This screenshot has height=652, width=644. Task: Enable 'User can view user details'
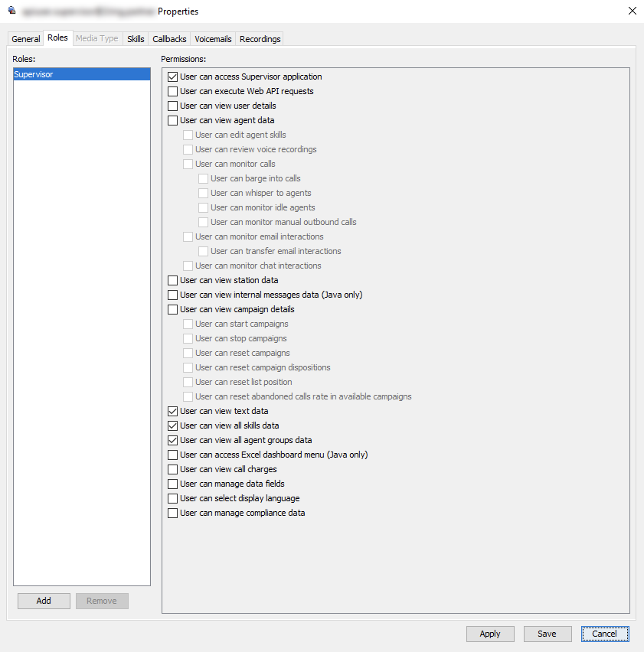pyautogui.click(x=172, y=106)
